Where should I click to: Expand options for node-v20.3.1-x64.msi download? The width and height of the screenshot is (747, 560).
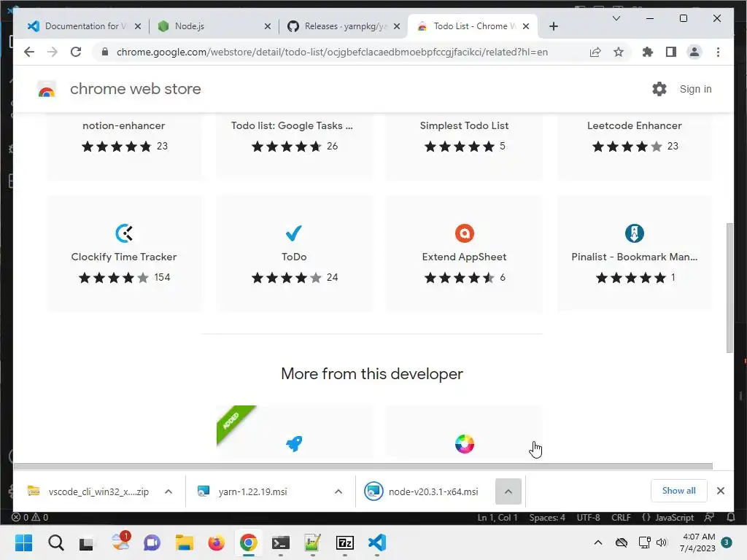coord(508,491)
